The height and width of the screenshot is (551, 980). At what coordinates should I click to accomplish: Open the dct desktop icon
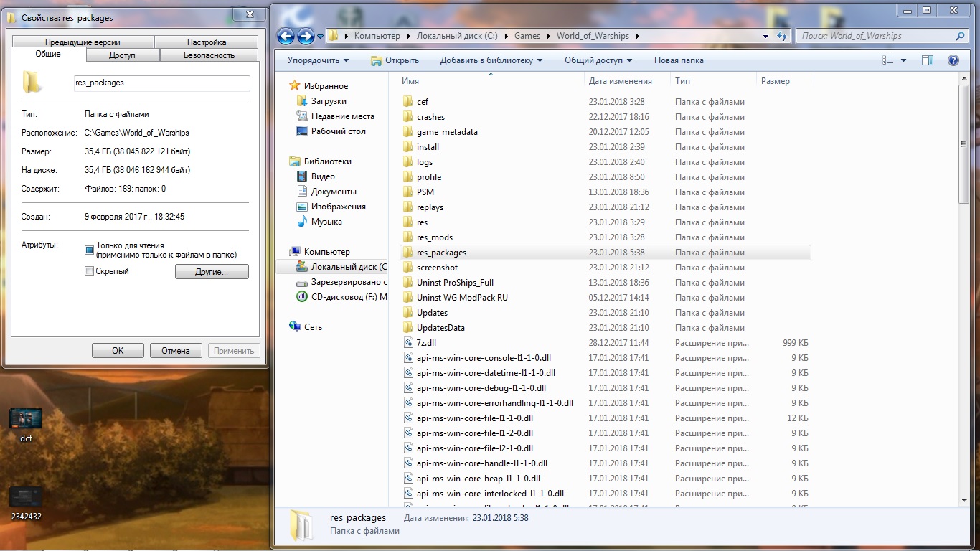pyautogui.click(x=26, y=425)
